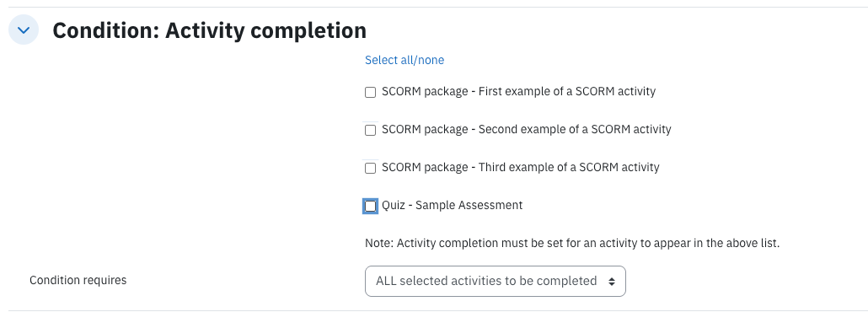Click the Select all/none link

coord(405,60)
